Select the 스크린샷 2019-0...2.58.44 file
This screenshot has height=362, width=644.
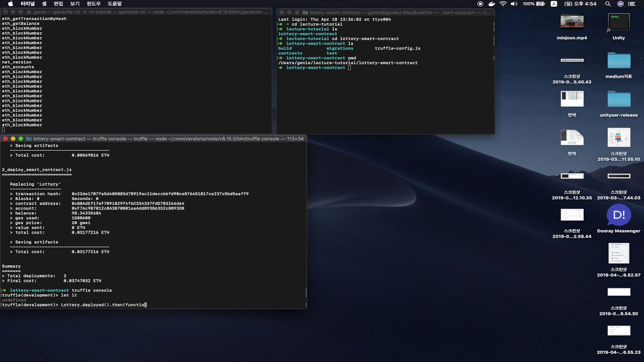point(572,215)
